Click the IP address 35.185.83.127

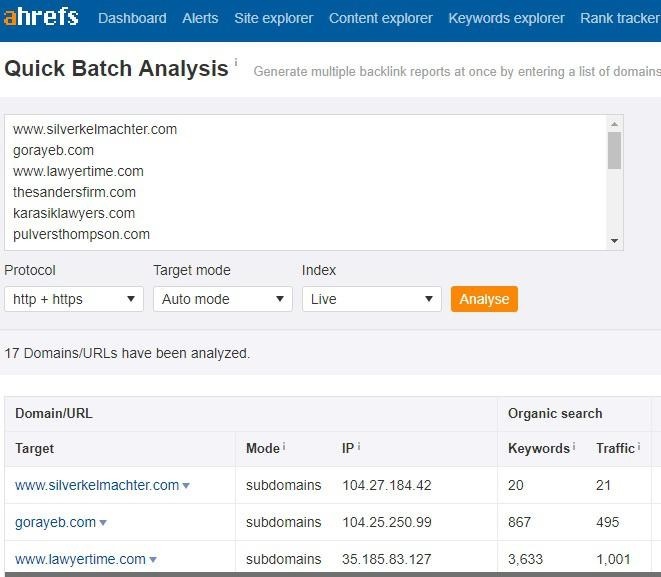point(387,559)
